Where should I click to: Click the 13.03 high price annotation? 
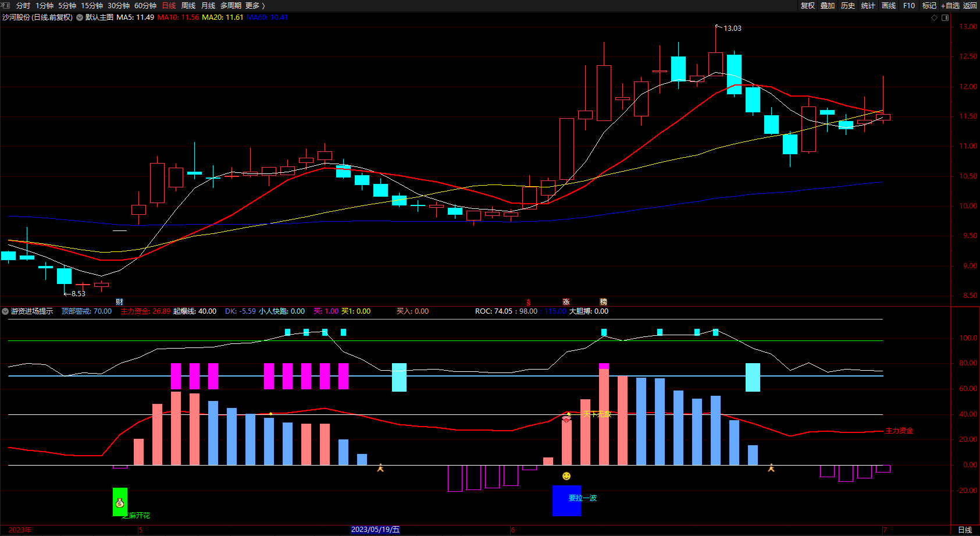pyautogui.click(x=732, y=29)
